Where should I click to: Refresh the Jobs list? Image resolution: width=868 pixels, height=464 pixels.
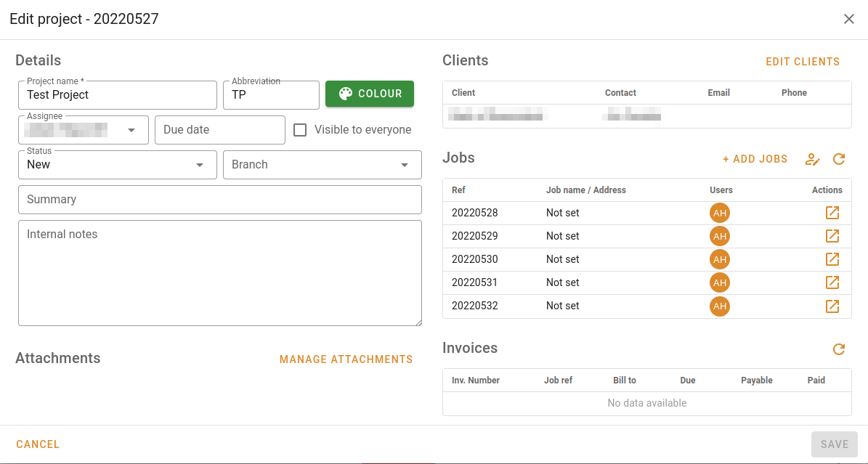[839, 159]
